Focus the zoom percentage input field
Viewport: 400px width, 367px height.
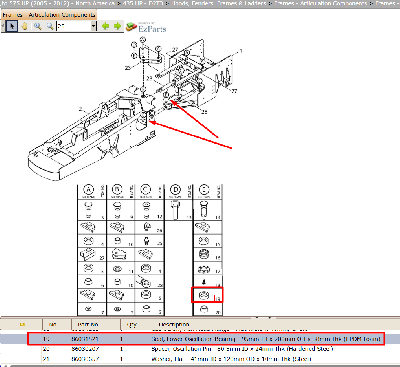click(x=73, y=26)
